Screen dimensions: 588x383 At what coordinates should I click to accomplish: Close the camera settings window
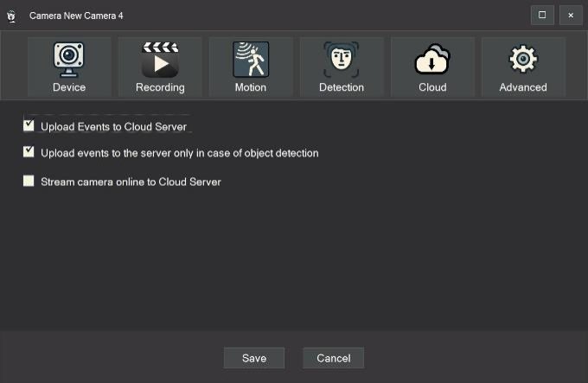tap(570, 15)
